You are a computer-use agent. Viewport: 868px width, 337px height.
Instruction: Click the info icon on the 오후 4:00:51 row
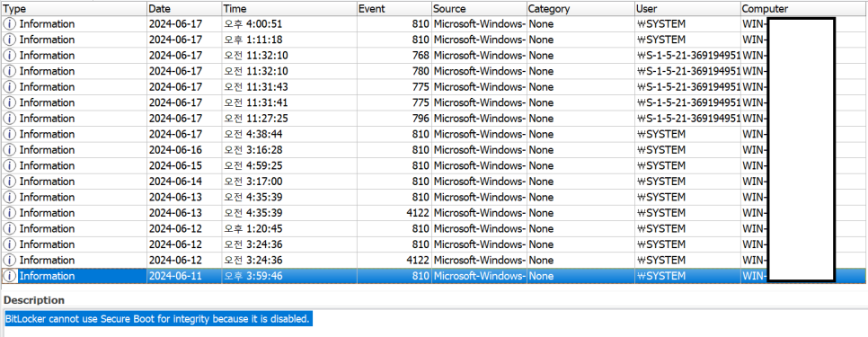(10, 23)
